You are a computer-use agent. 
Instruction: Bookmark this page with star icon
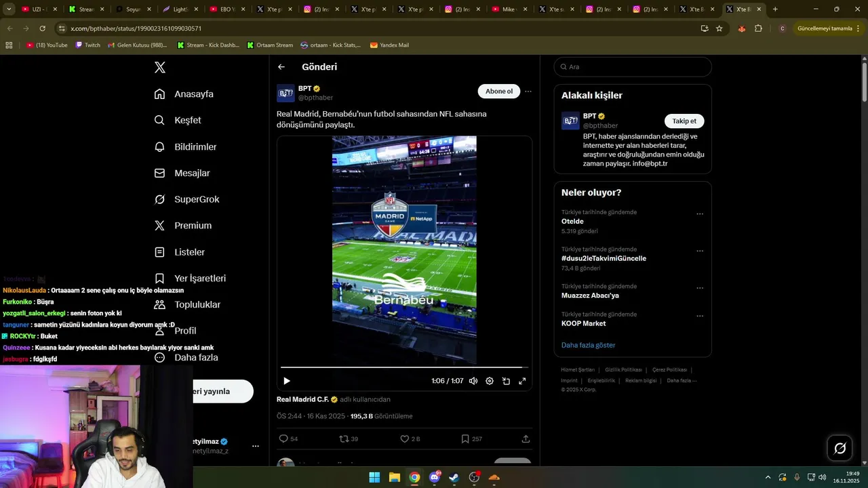pyautogui.click(x=719, y=28)
